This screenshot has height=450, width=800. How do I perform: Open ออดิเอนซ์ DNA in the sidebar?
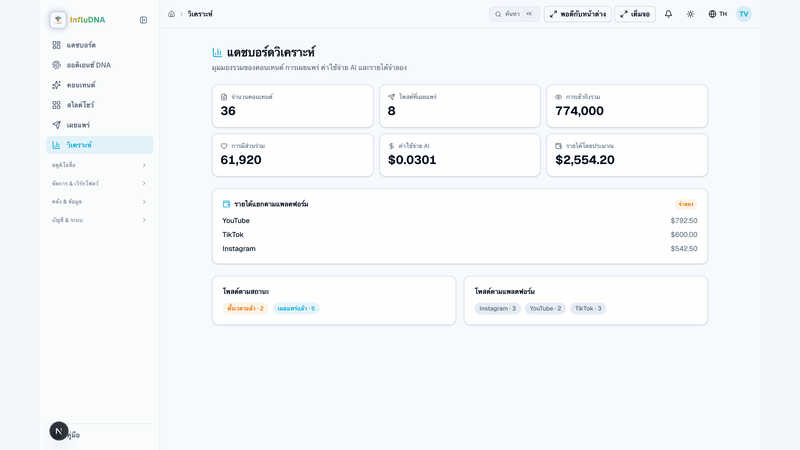pos(99,65)
